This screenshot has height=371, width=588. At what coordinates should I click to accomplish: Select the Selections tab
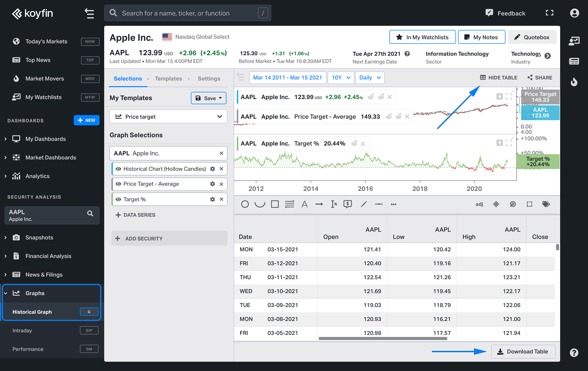pos(128,78)
